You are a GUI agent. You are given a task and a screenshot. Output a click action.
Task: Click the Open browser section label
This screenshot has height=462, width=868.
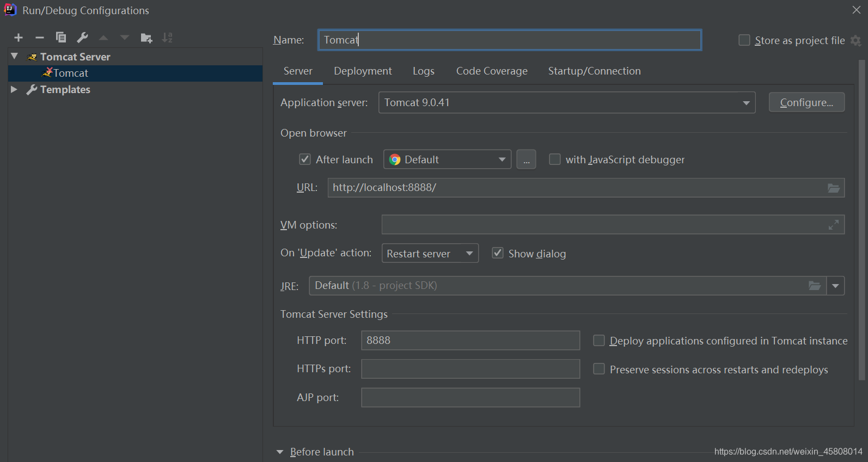pos(313,133)
